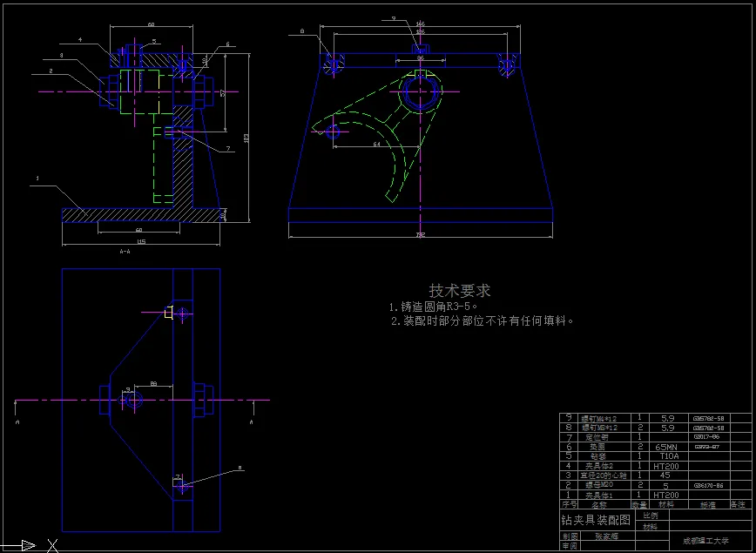Select the drafter name next to 制图
The height and width of the screenshot is (553, 756).
606,536
